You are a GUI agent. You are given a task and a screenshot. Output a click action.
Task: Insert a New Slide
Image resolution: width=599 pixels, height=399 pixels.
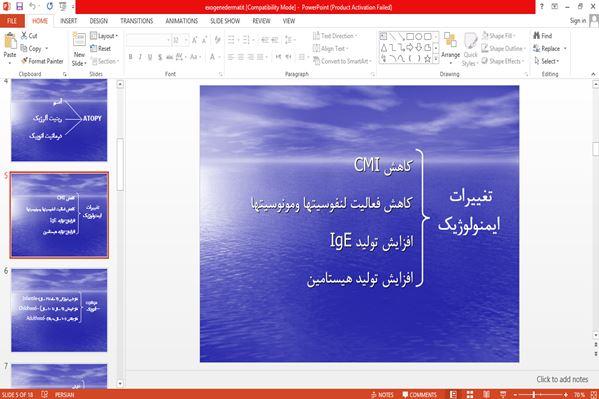79,49
